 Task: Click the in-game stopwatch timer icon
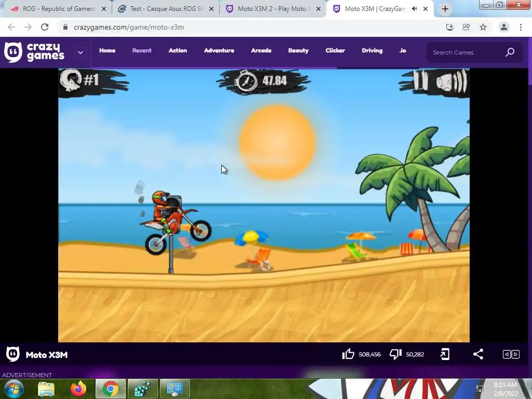tap(246, 81)
